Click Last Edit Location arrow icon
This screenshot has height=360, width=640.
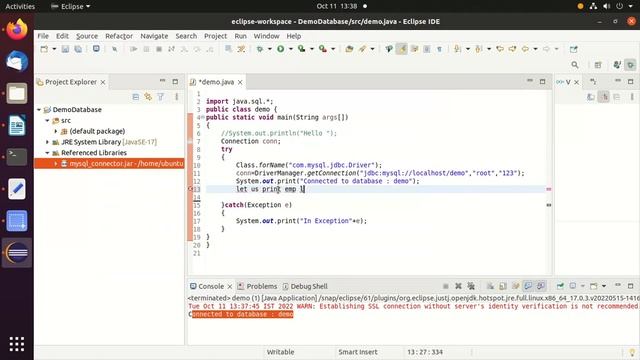tap(500, 49)
